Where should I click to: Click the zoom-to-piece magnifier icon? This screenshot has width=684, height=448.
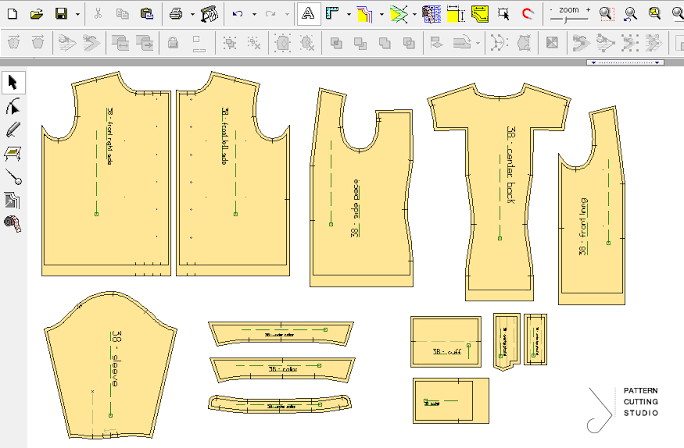(x=654, y=13)
